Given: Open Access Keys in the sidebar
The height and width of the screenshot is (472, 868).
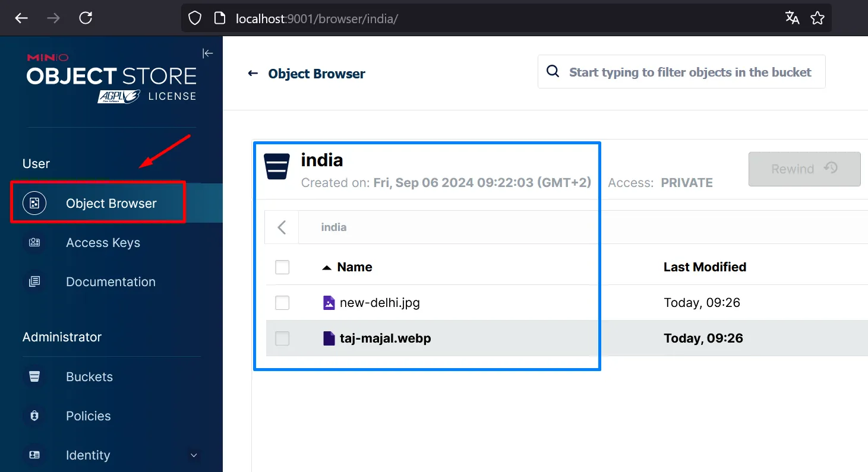Looking at the screenshot, I should click(x=103, y=243).
